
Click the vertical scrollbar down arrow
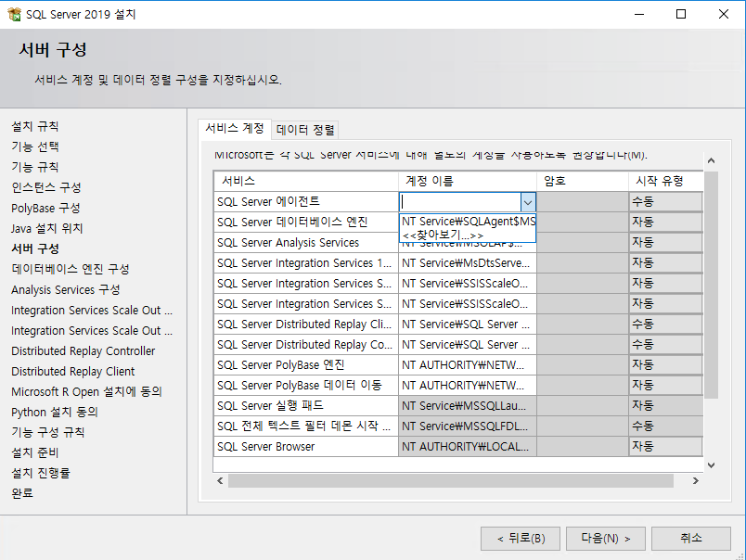(x=712, y=465)
